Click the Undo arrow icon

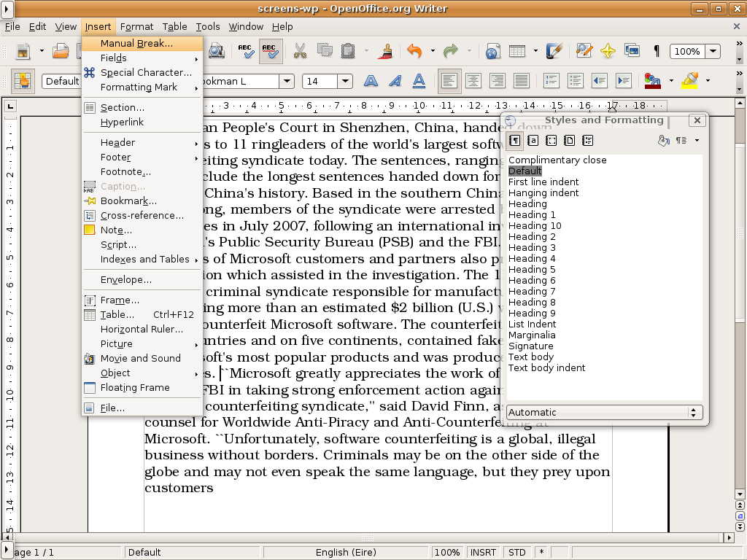coord(414,51)
